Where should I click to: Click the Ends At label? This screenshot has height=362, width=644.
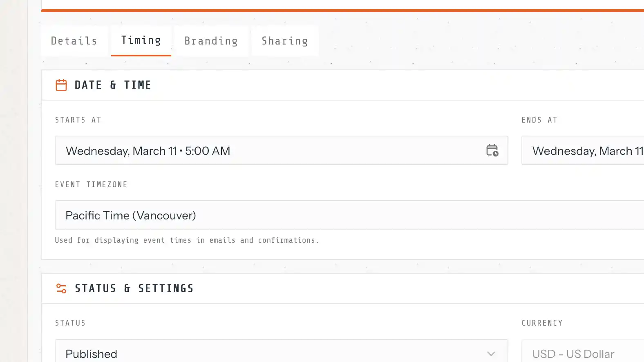[539, 120]
